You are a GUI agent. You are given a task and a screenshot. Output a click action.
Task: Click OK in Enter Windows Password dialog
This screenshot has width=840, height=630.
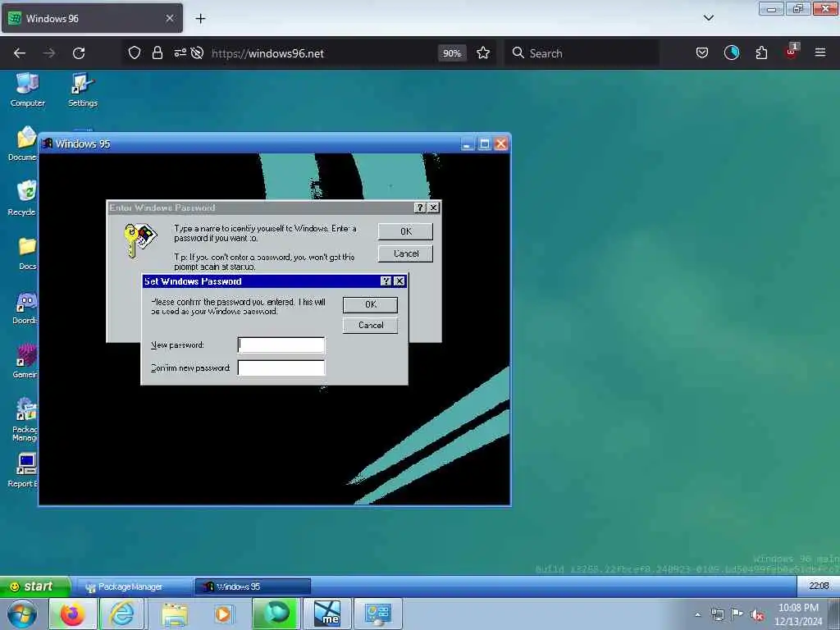pyautogui.click(x=405, y=231)
